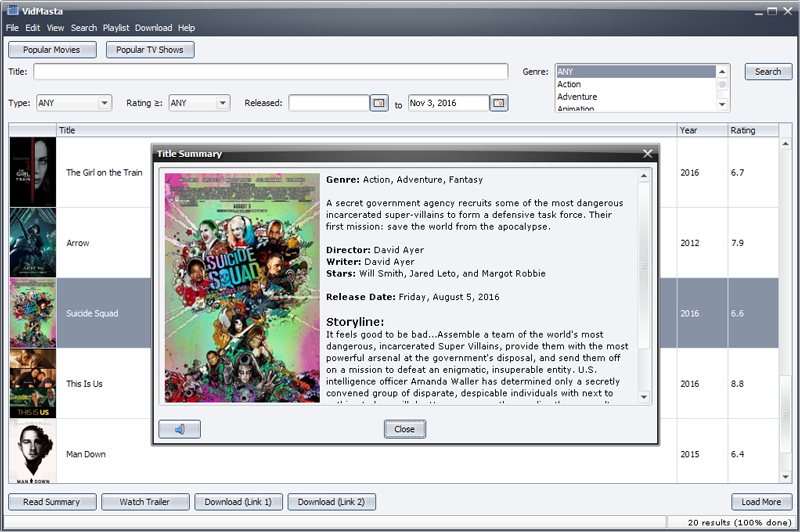Select the Suicide Squad row thumbnail

coord(33,313)
